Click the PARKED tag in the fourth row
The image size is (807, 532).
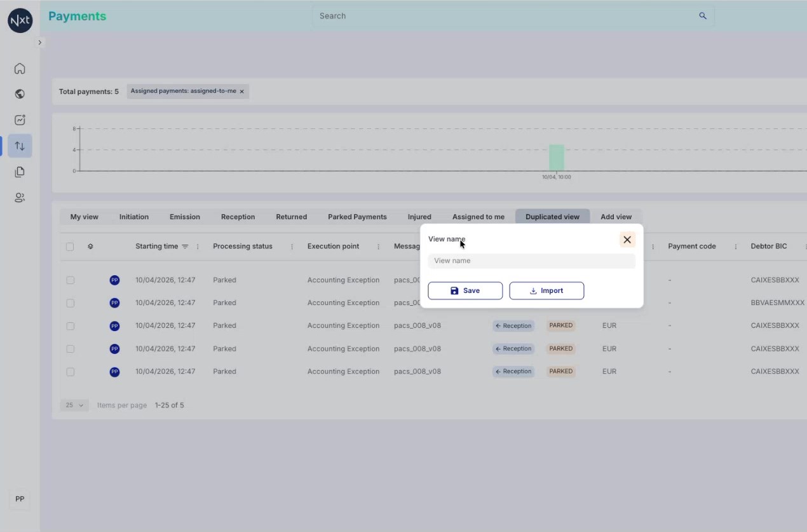pyautogui.click(x=561, y=348)
